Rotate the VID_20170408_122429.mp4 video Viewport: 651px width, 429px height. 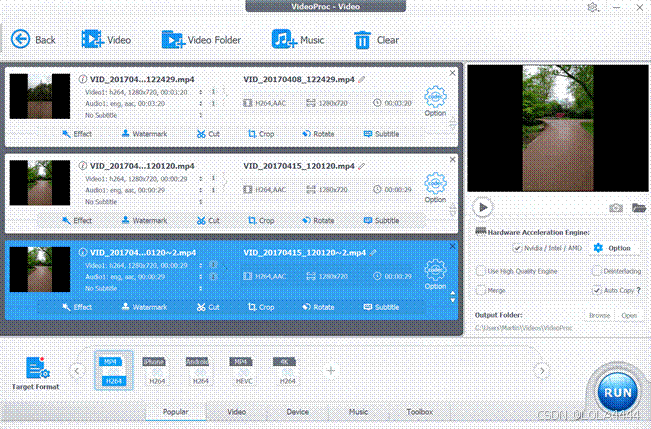(318, 134)
